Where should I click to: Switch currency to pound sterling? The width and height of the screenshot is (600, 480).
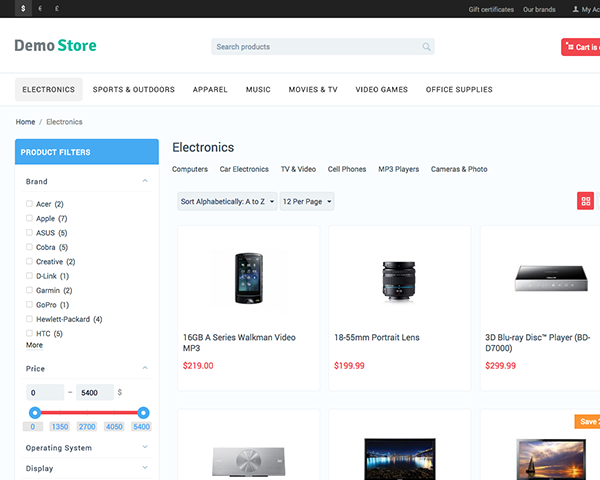57,8
